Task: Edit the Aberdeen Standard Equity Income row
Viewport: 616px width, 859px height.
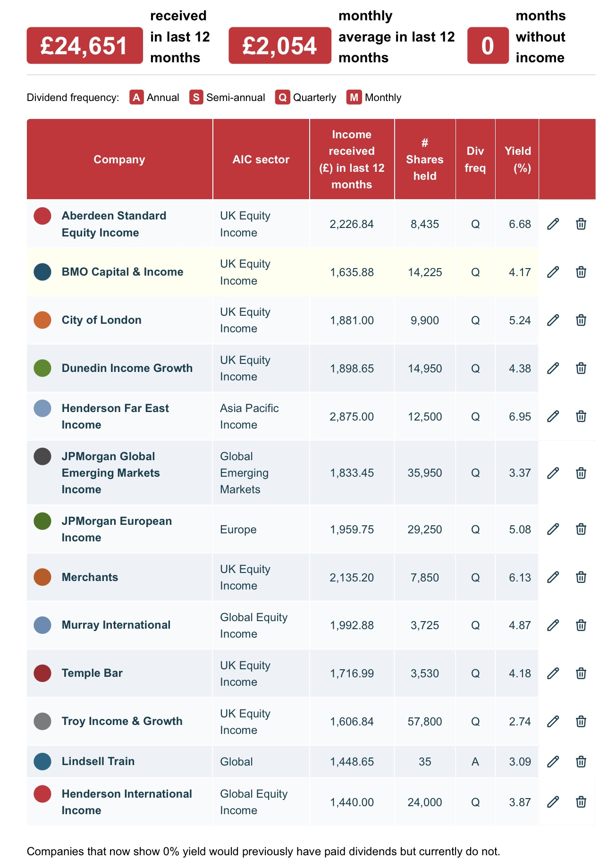Action: (553, 224)
